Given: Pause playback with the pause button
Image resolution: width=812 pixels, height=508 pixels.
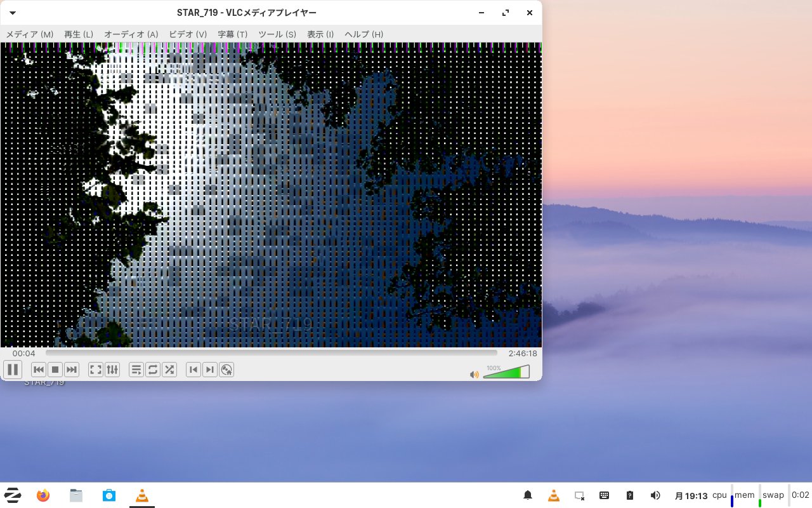Looking at the screenshot, I should [13, 370].
